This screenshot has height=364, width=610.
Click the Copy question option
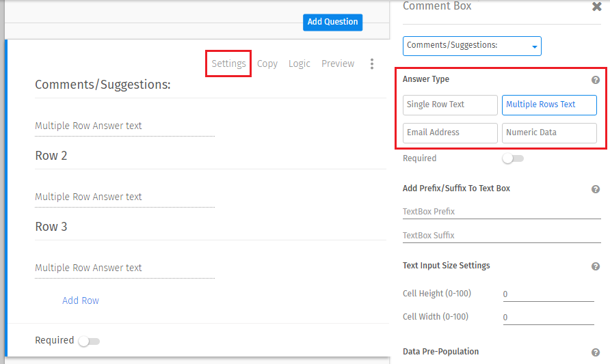pos(267,64)
